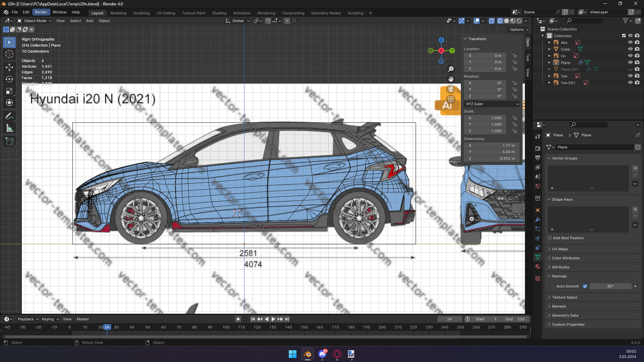
Task: Select the Rotate tool
Action: click(9, 79)
